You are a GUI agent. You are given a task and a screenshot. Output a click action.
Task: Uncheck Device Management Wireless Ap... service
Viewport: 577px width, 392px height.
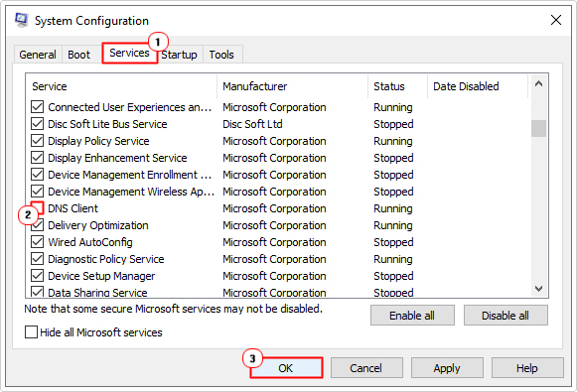(37, 192)
